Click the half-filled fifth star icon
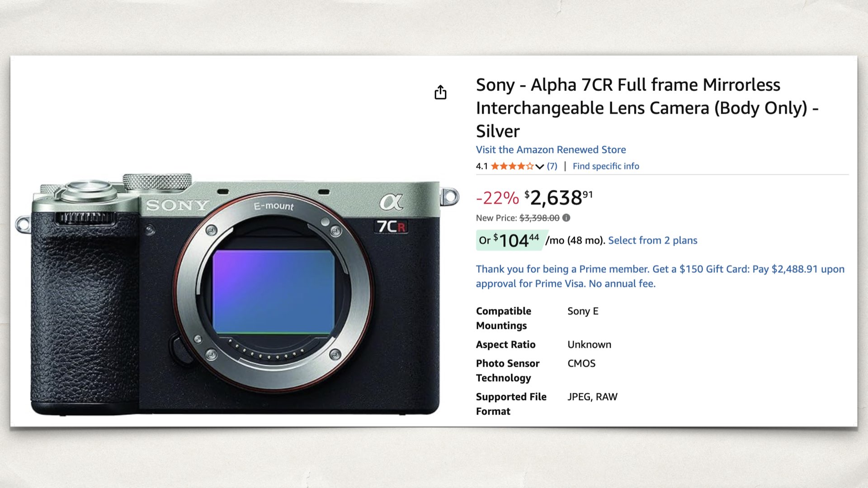Screen dimensions: 868x488 pos(531,166)
